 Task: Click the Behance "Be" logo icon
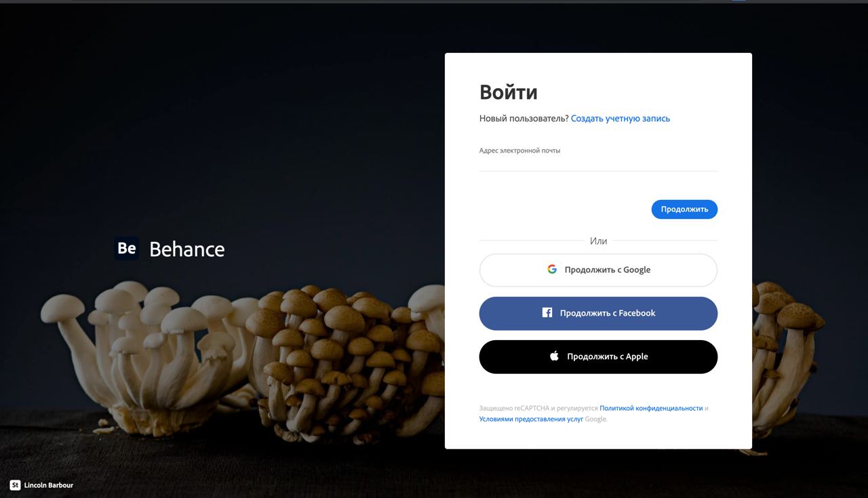pos(127,248)
